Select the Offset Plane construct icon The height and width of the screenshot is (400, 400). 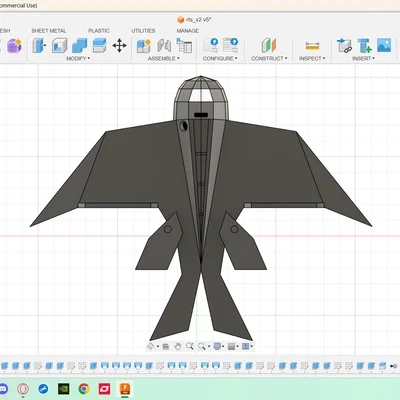coord(269,45)
